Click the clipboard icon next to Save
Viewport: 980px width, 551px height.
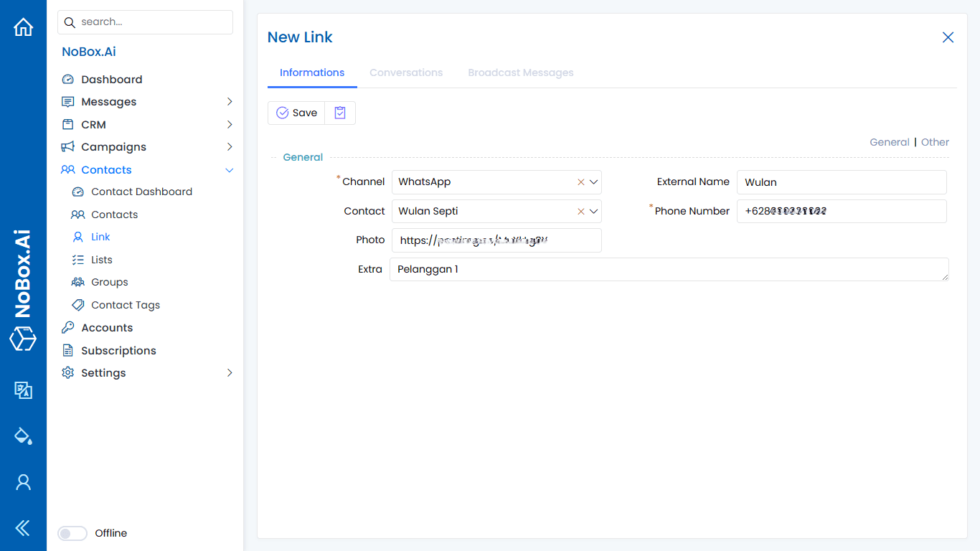click(x=339, y=113)
